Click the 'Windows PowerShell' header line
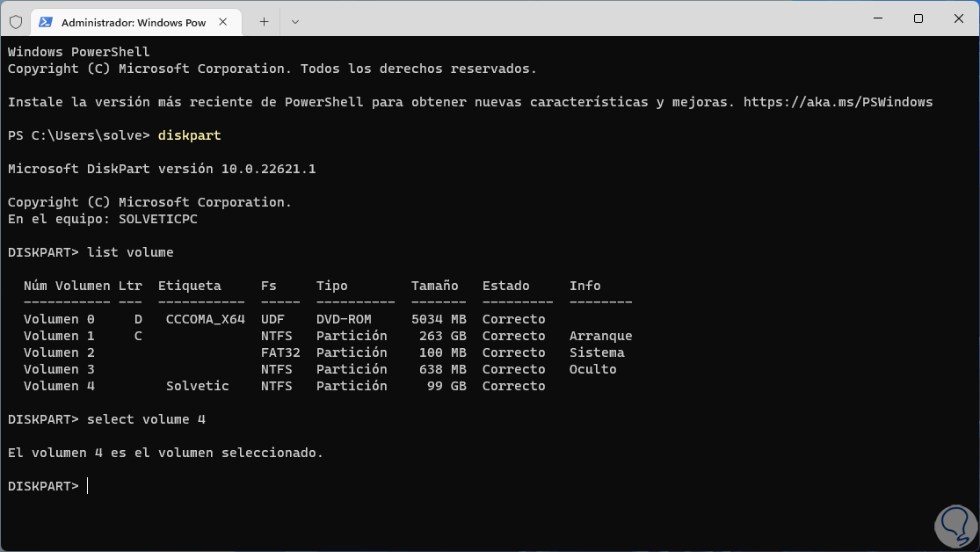The image size is (980, 552). tap(79, 52)
